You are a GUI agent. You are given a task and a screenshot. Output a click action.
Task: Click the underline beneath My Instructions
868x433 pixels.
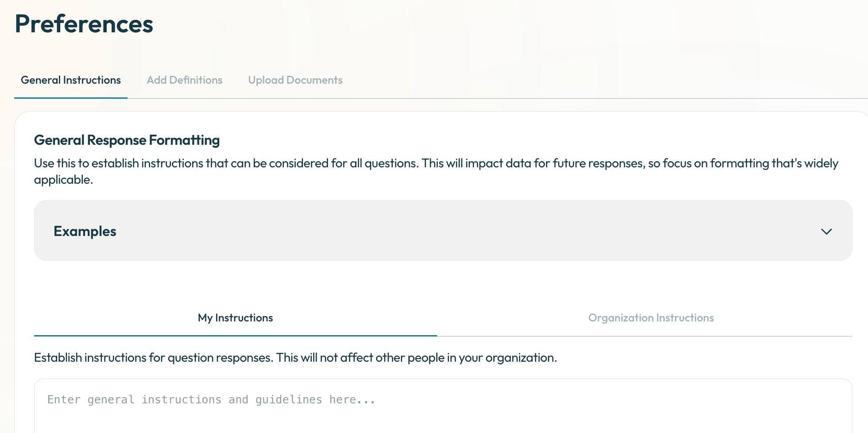pyautogui.click(x=236, y=336)
